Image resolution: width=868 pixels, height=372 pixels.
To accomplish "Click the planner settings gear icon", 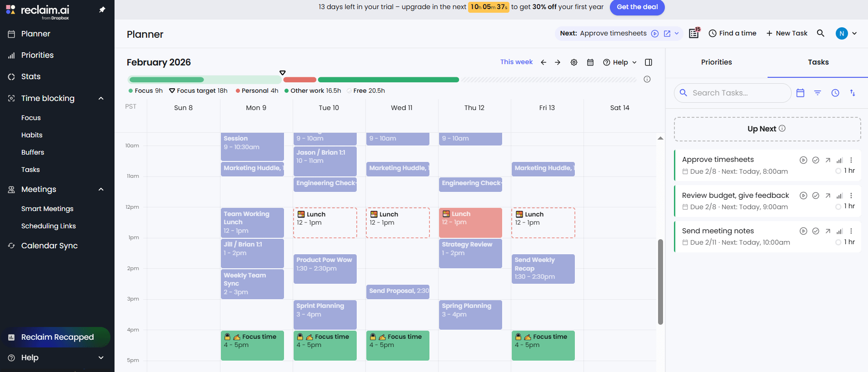I will coord(574,62).
